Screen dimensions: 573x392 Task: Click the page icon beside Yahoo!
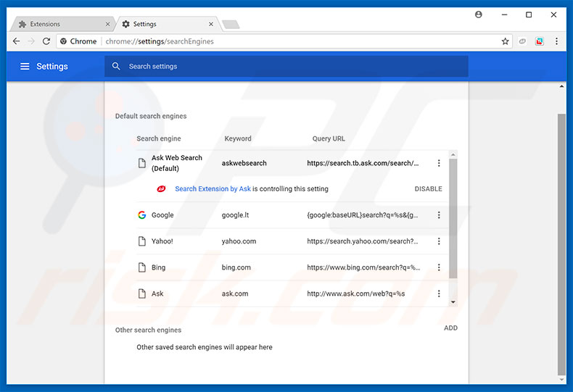point(141,241)
